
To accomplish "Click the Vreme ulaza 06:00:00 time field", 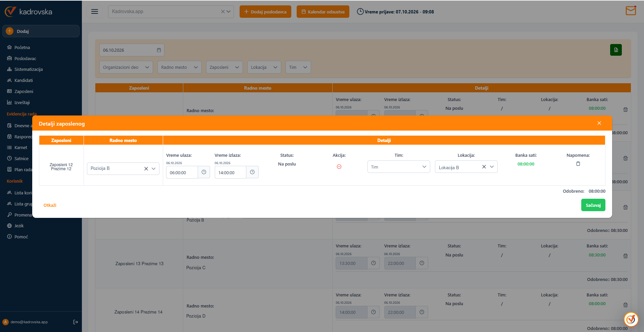I will [x=182, y=173].
